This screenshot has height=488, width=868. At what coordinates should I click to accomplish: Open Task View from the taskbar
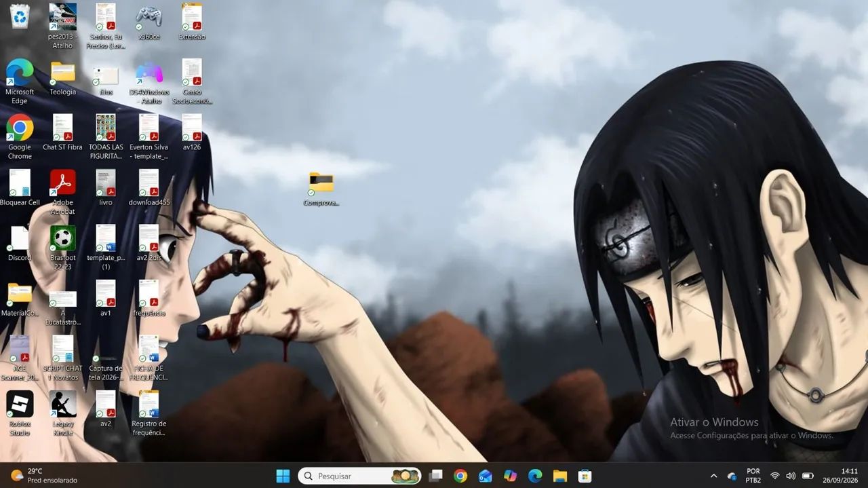pos(435,476)
